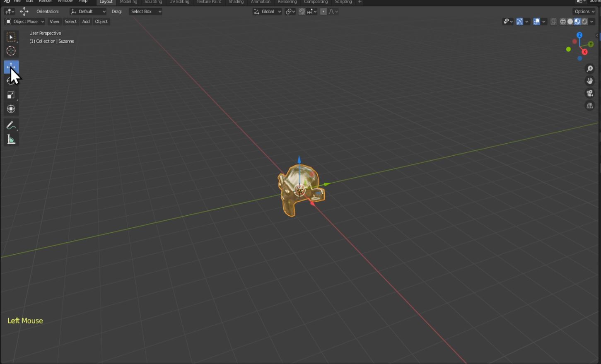Click the active Move tool icon in header

point(24,12)
